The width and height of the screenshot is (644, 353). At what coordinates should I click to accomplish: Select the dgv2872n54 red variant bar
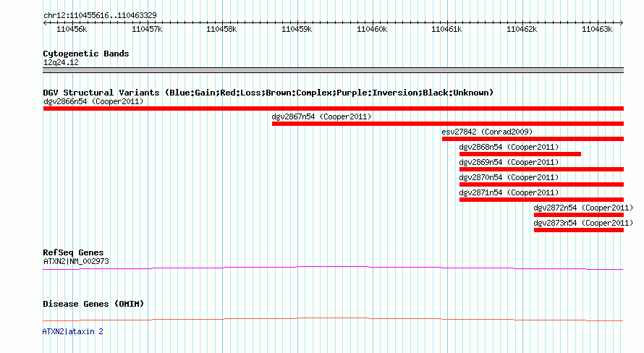click(x=579, y=215)
